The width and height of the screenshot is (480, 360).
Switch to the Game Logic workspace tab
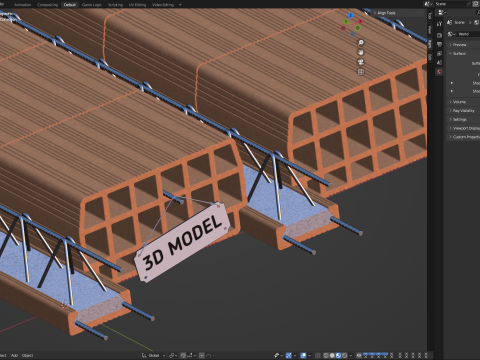pyautogui.click(x=92, y=5)
